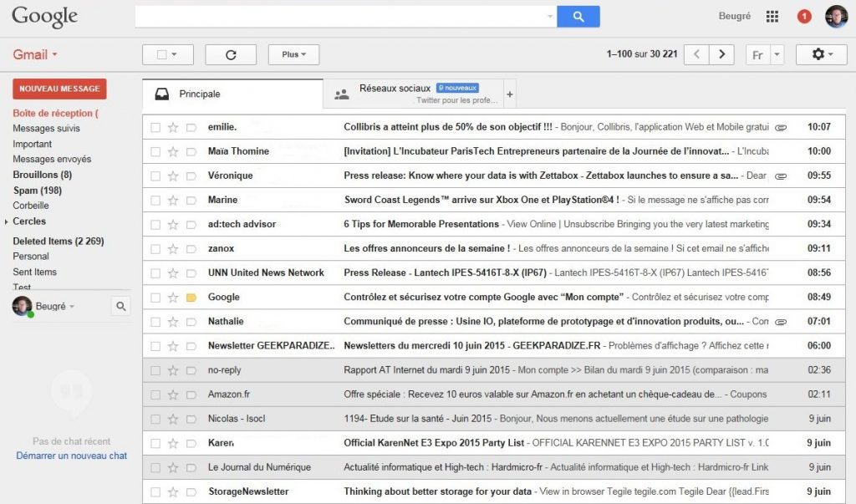Open the Sword Coast Legends message
Viewport: 856px width, 504px height.
click(x=494, y=200)
